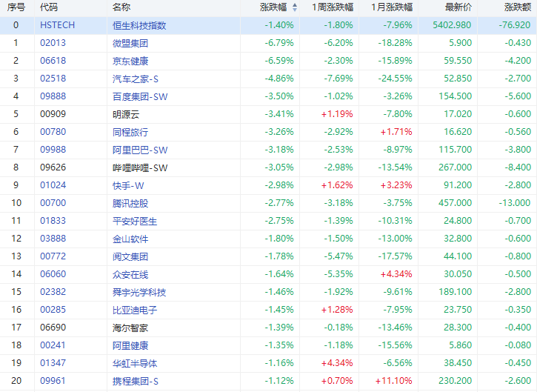This screenshot has height=392, width=537.
Task: Open 恒生科技指数 name link
Action: (139, 25)
